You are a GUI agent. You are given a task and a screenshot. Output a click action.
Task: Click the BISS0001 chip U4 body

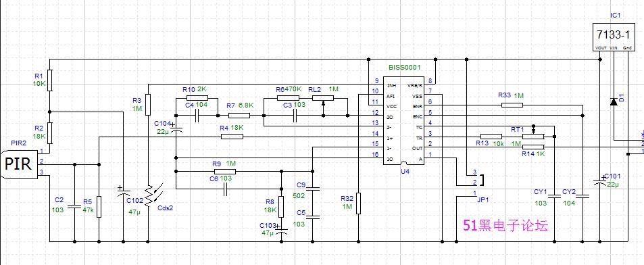405,121
